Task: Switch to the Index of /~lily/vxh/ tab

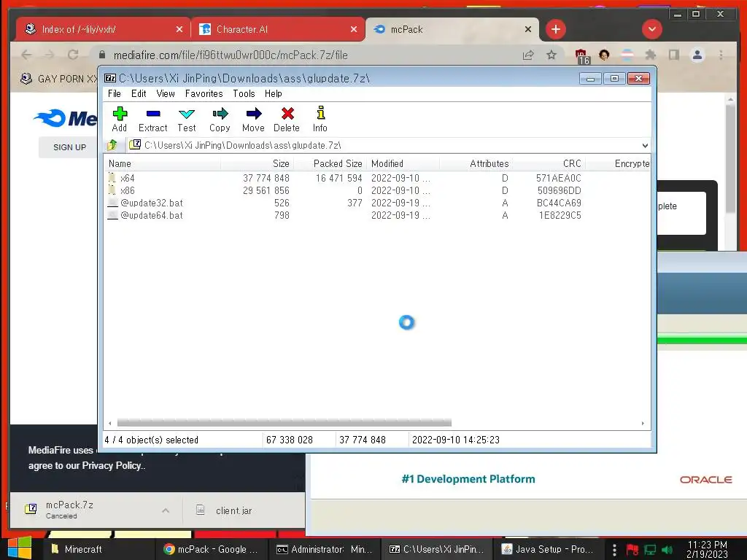Action: [96, 29]
